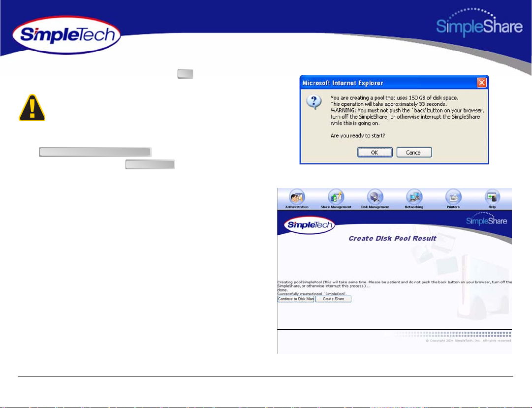Open the Administration icon in toolbar
The height and width of the screenshot is (408, 532).
[x=297, y=198]
